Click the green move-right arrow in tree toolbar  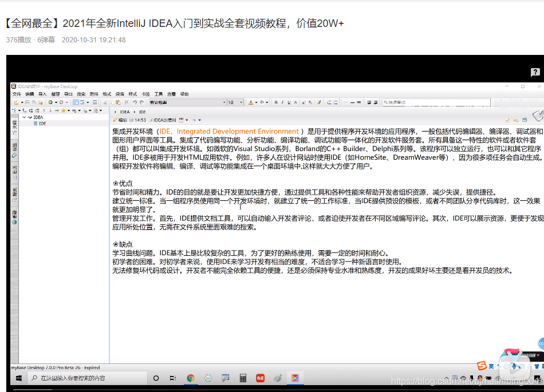click(x=57, y=110)
